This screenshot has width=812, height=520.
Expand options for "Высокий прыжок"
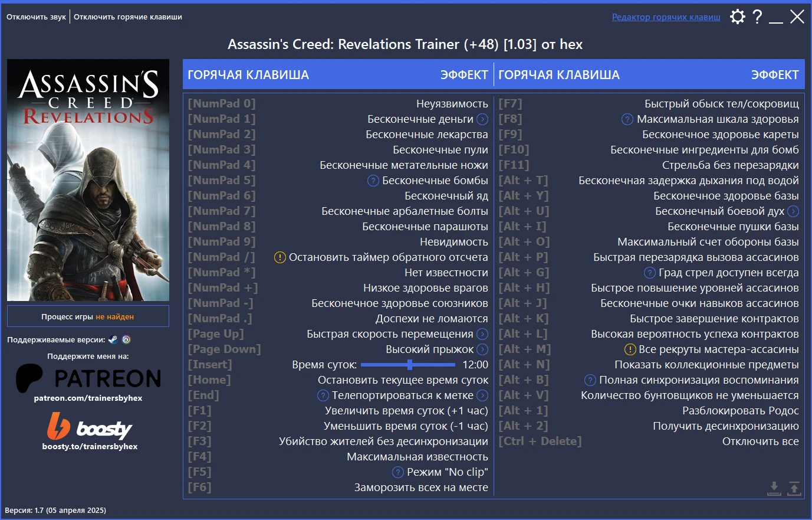tap(482, 349)
